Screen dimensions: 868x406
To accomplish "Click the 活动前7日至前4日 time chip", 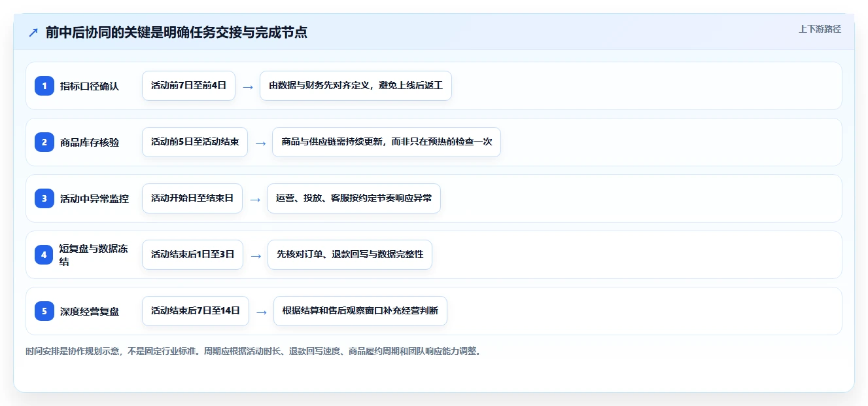I will pyautogui.click(x=188, y=86).
